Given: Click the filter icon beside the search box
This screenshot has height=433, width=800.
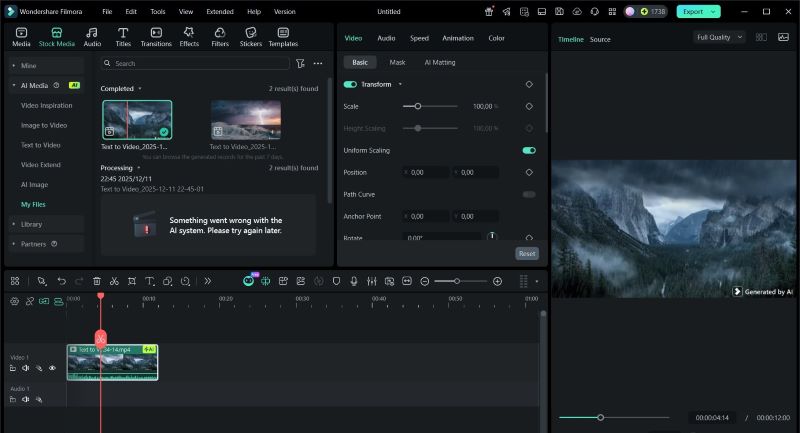Looking at the screenshot, I should click(x=301, y=63).
